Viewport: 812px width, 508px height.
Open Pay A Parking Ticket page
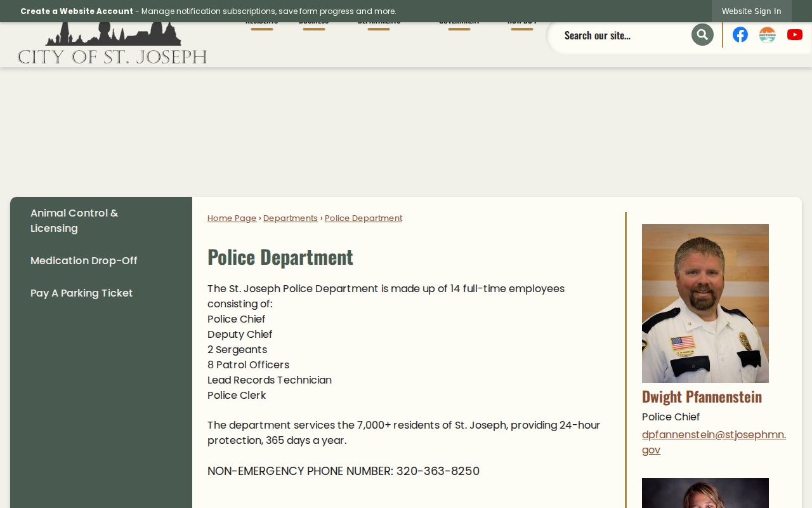[82, 293]
